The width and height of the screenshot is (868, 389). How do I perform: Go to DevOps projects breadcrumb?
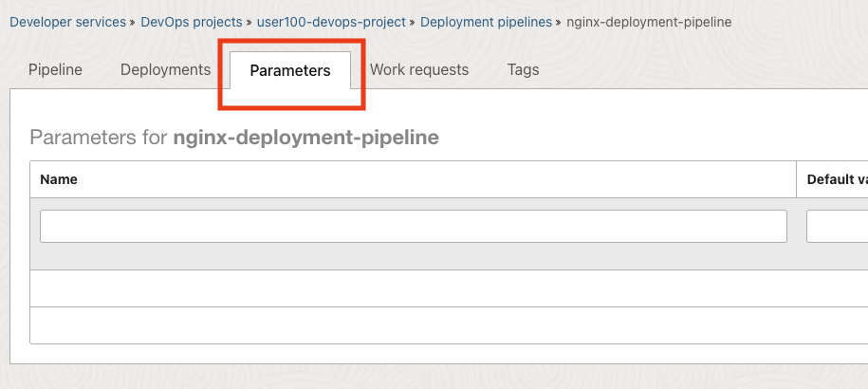[191, 22]
